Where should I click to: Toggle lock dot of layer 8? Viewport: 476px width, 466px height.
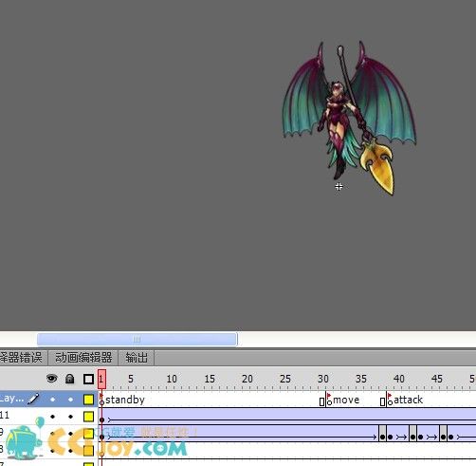[70, 451]
